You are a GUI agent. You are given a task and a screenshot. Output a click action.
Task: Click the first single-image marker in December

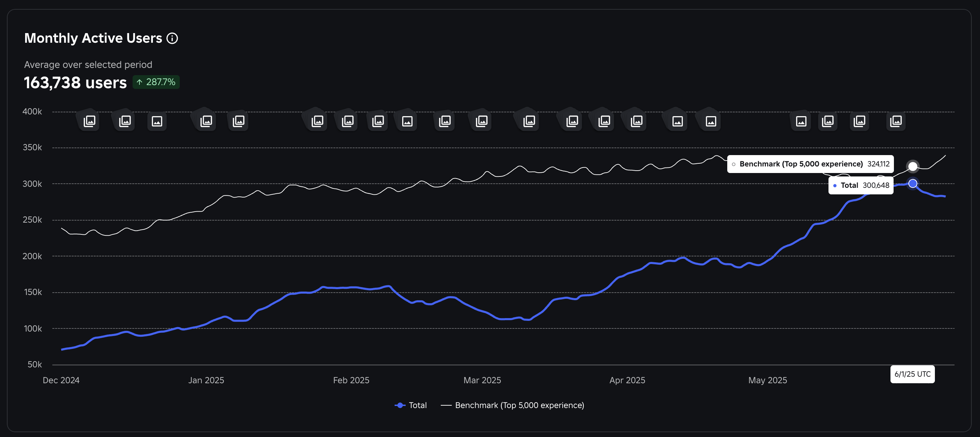click(x=157, y=121)
